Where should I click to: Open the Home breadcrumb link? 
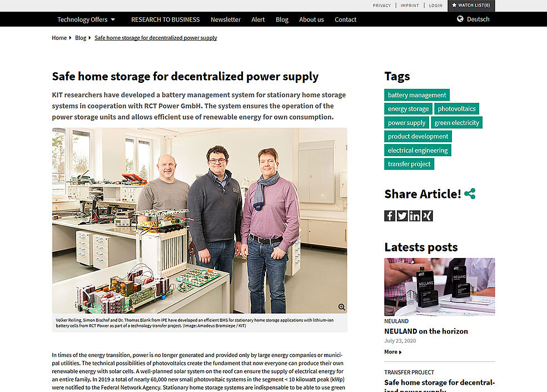[59, 37]
